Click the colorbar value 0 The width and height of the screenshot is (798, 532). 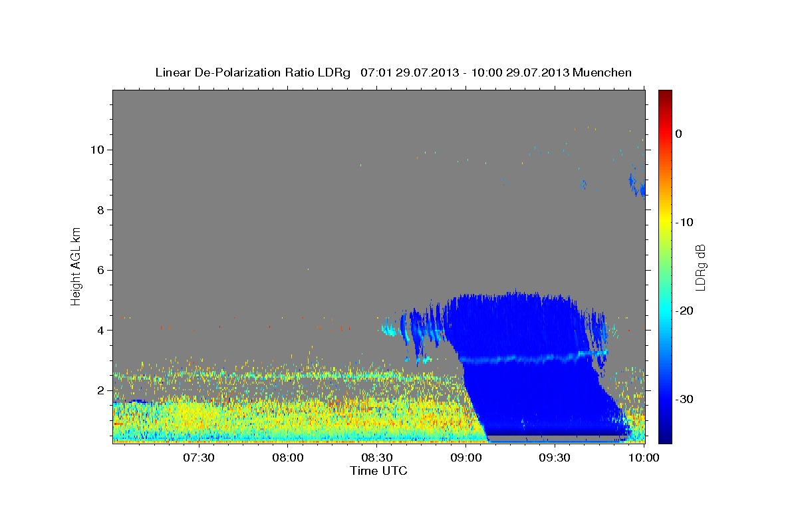[679, 134]
